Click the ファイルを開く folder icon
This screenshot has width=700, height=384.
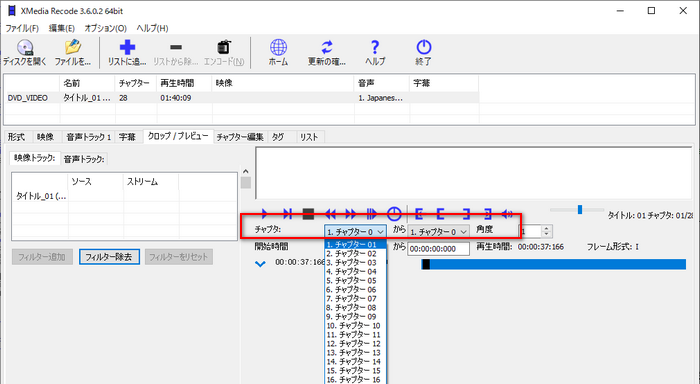73,53
